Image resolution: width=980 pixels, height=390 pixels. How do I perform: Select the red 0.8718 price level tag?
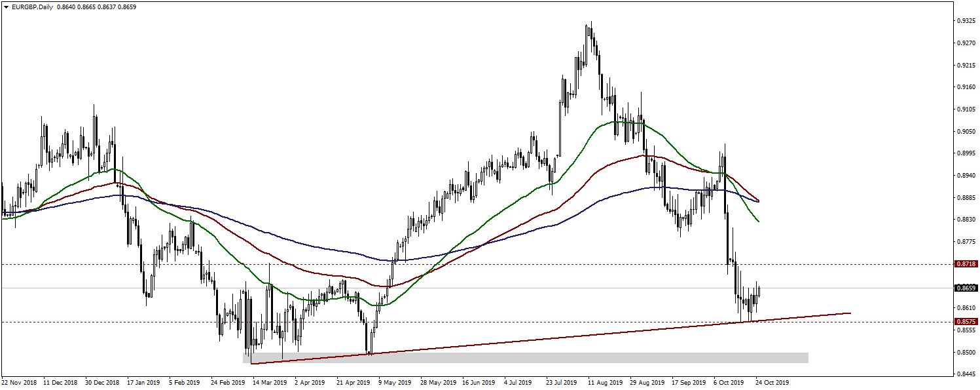pos(966,264)
